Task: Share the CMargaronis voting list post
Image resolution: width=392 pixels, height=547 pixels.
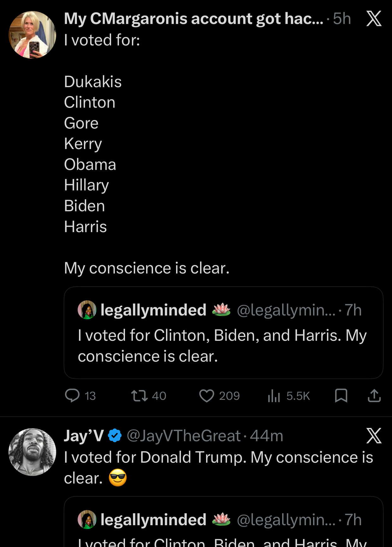Action: [x=374, y=395]
